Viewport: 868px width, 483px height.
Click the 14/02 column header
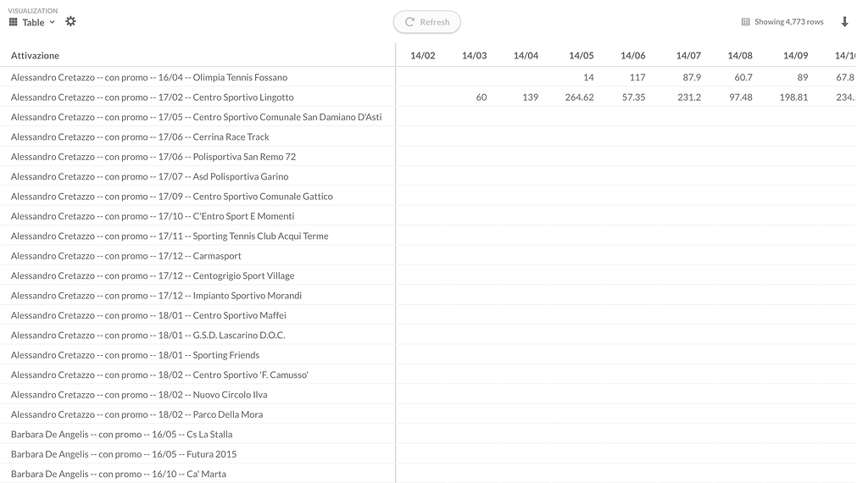click(x=422, y=56)
